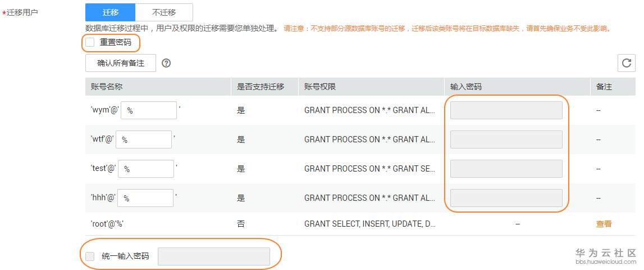This screenshot has height=270, width=644.
Task: Click GRANT SE... permissions in test row
Action: coord(369,169)
